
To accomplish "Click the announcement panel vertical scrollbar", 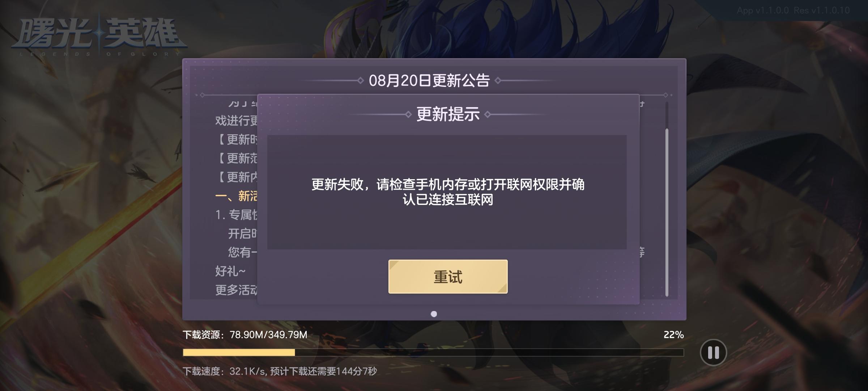I will 667,199.
